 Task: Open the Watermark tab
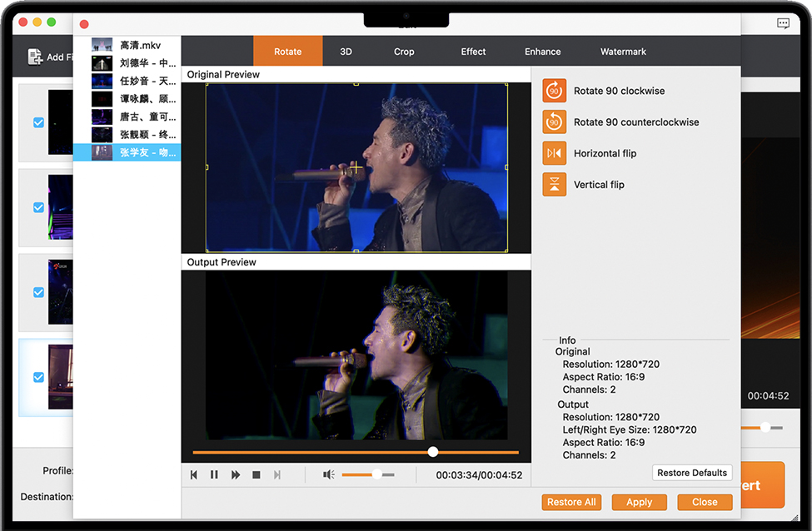coord(623,52)
